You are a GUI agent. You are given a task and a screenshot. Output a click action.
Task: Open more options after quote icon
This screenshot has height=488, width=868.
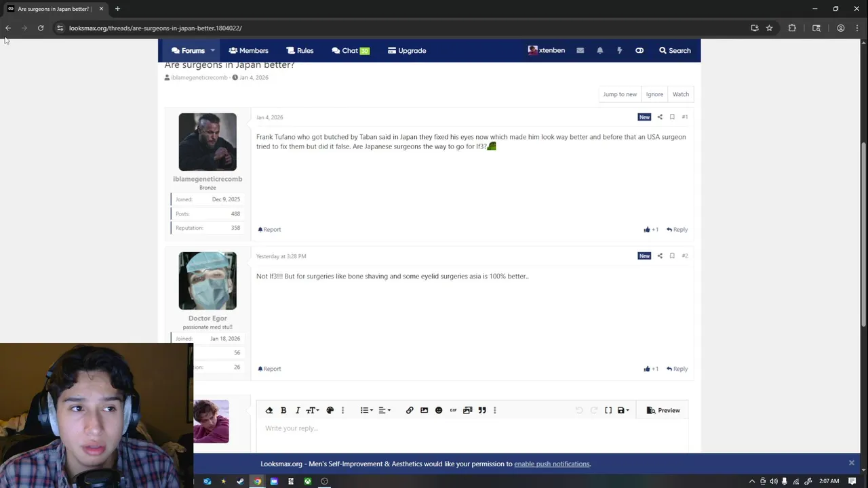click(x=495, y=410)
